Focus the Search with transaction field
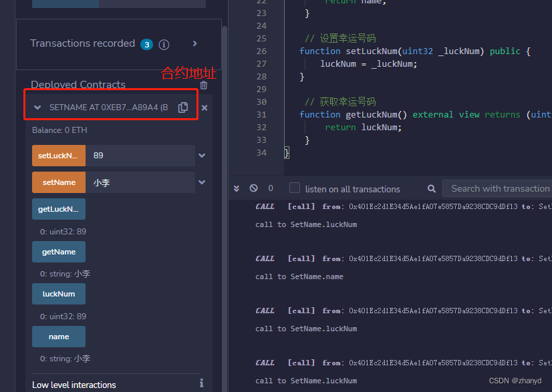Viewport: 552px width, 392px height. point(497,188)
